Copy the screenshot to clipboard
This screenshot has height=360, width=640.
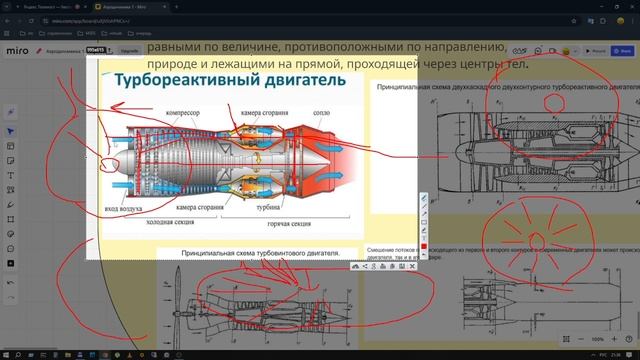392,266
